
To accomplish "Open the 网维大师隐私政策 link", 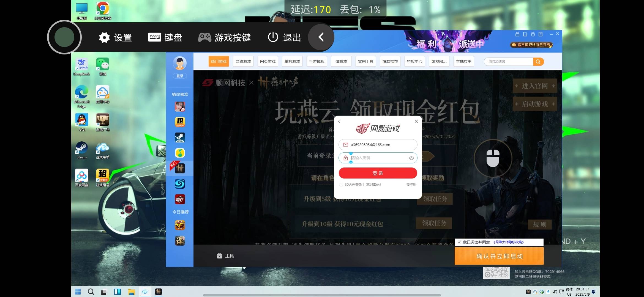I will click(x=508, y=242).
